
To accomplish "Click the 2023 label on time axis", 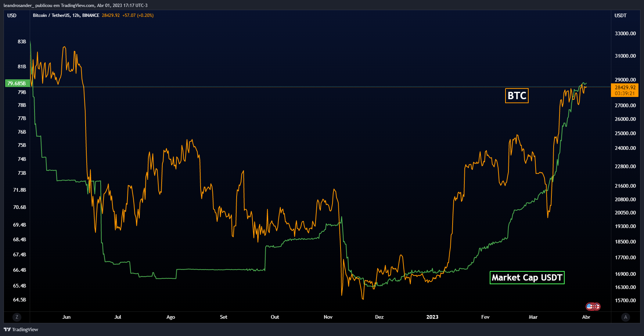I will tap(432, 317).
